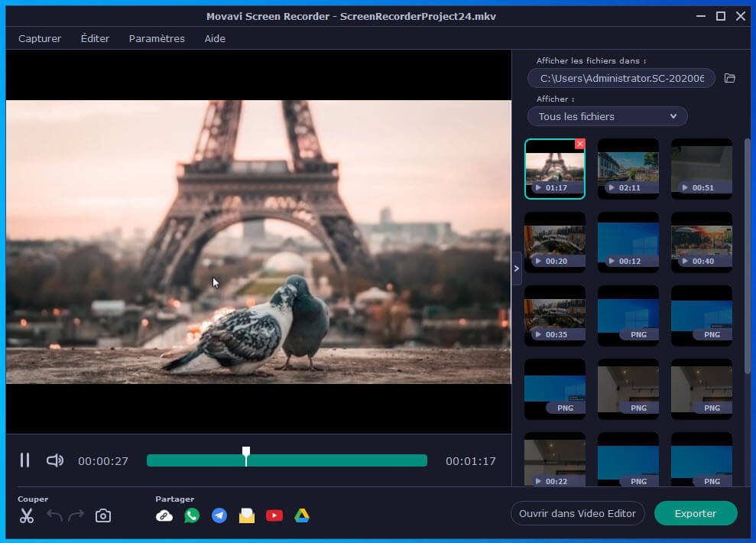The height and width of the screenshot is (543, 756).
Task: Open the Tous les fichiers dropdown
Action: point(607,116)
